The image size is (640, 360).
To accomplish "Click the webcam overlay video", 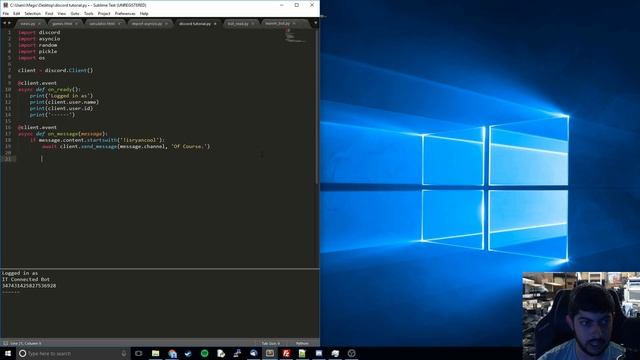I will [x=581, y=316].
